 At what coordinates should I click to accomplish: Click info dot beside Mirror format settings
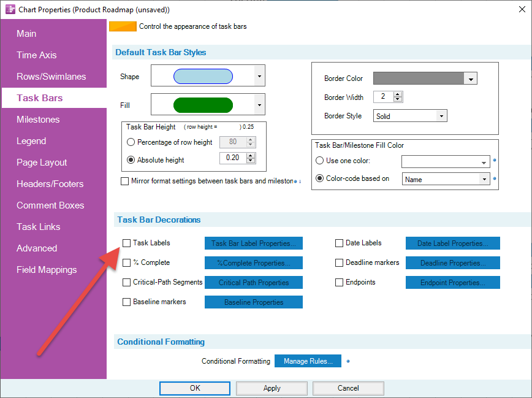295,182
